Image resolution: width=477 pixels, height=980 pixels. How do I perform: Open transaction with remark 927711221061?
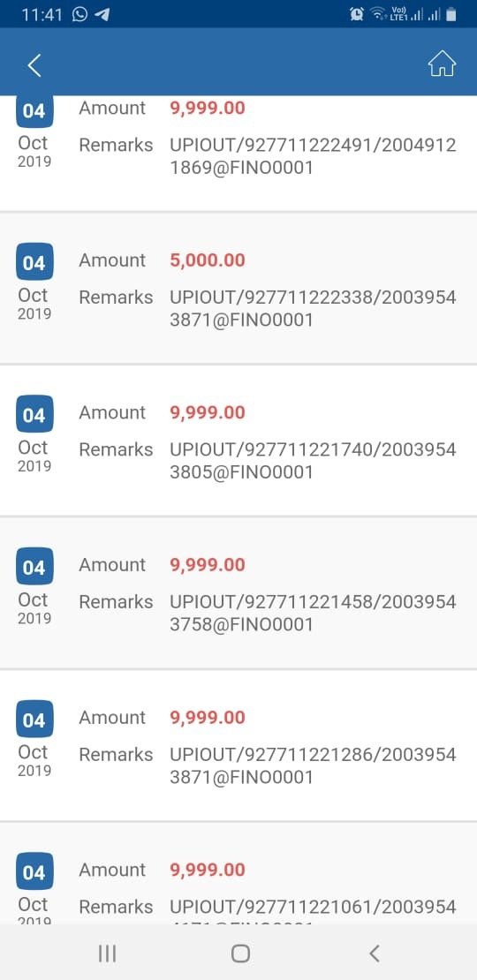click(x=238, y=874)
